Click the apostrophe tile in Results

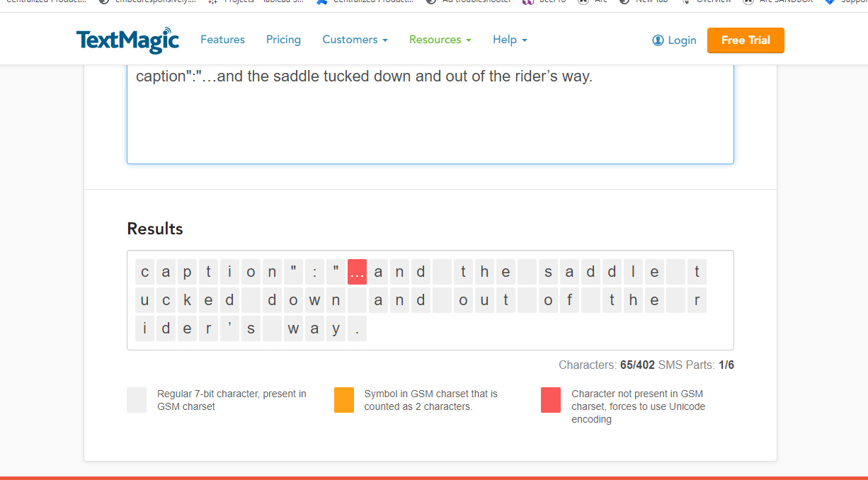coord(230,328)
